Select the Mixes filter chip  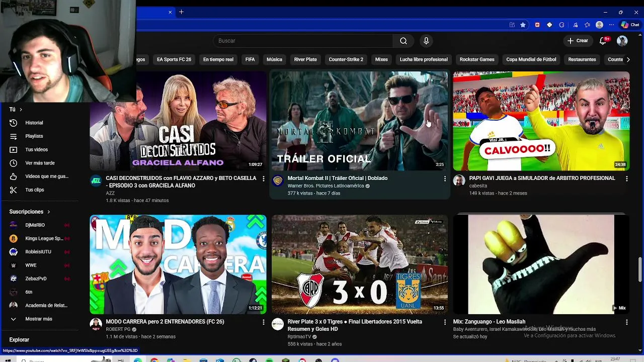pyautogui.click(x=381, y=59)
